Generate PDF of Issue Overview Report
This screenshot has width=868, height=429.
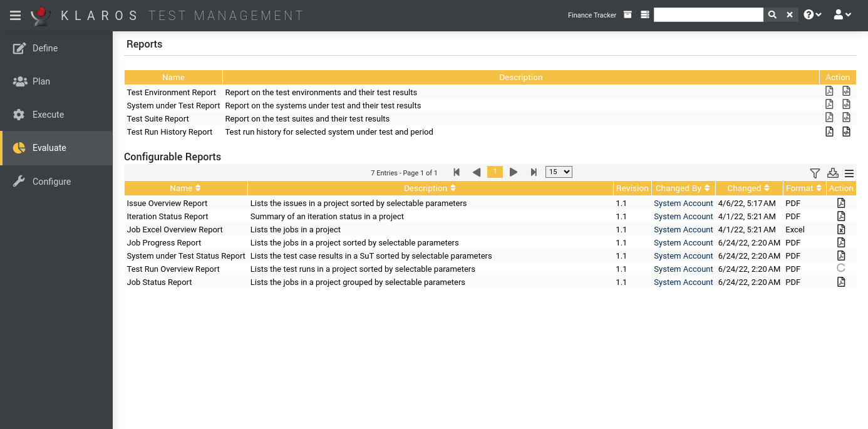pyautogui.click(x=841, y=203)
